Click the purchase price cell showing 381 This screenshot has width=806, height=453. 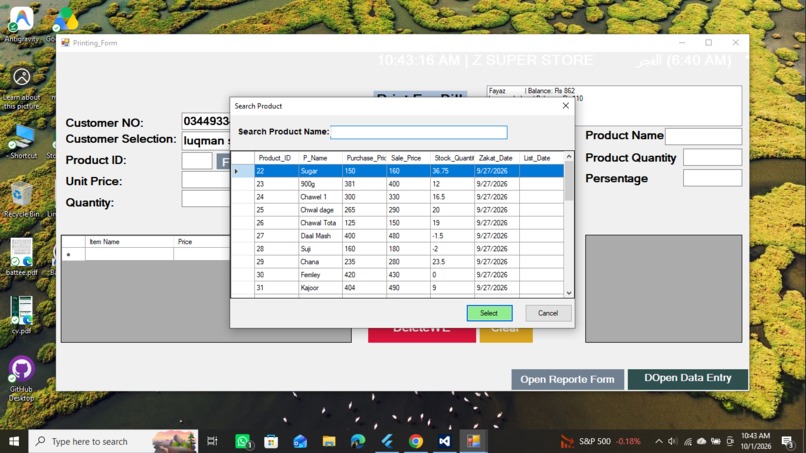coord(364,184)
